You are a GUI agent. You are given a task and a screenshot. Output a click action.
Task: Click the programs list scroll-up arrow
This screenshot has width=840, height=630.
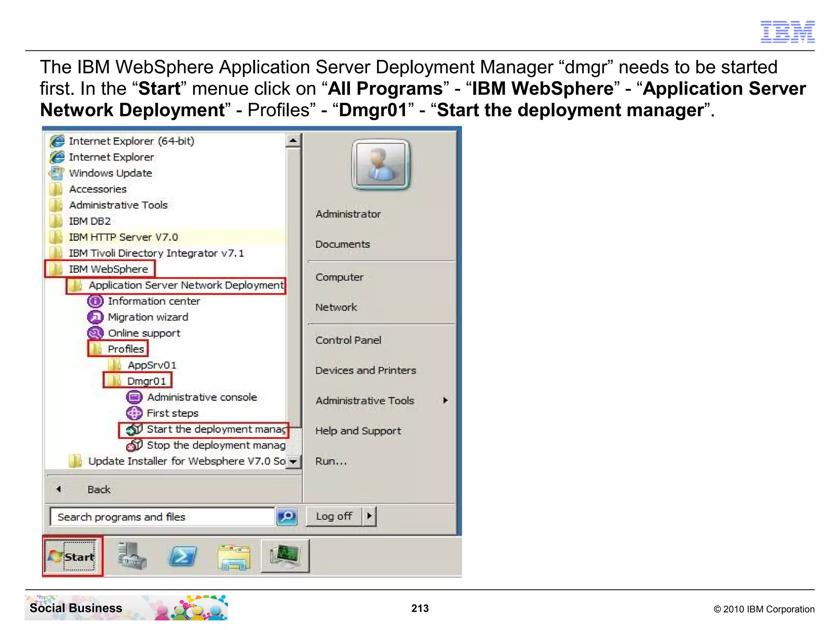click(293, 141)
